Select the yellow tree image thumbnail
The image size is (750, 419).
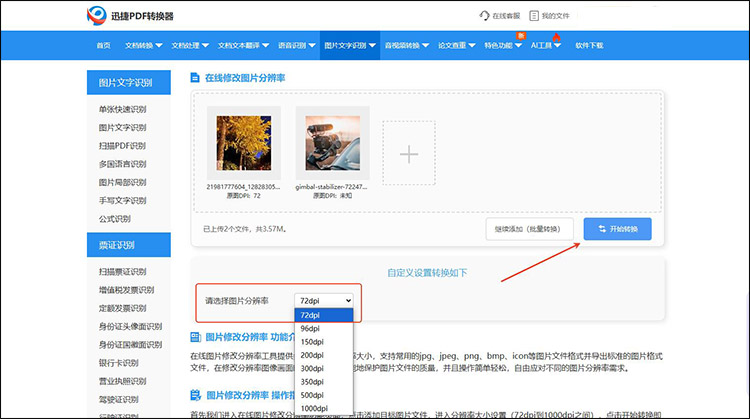244,143
